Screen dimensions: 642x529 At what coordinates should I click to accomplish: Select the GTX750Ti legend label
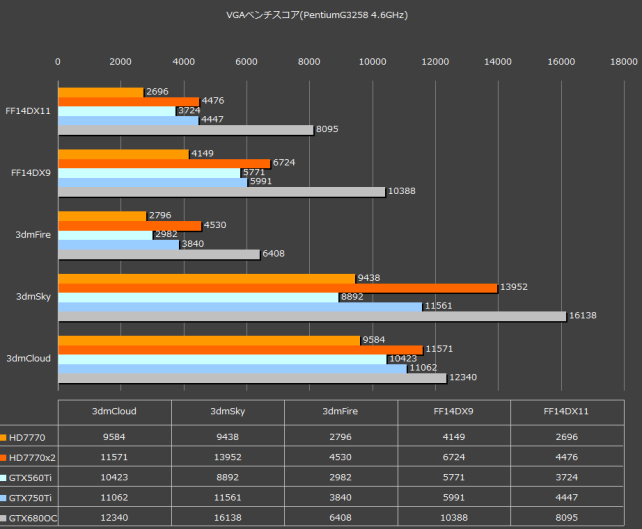30,498
